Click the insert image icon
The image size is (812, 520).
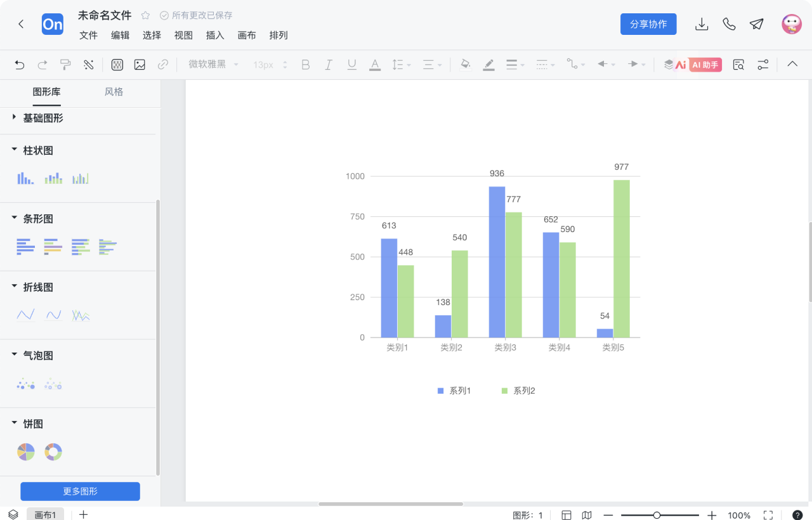click(140, 65)
